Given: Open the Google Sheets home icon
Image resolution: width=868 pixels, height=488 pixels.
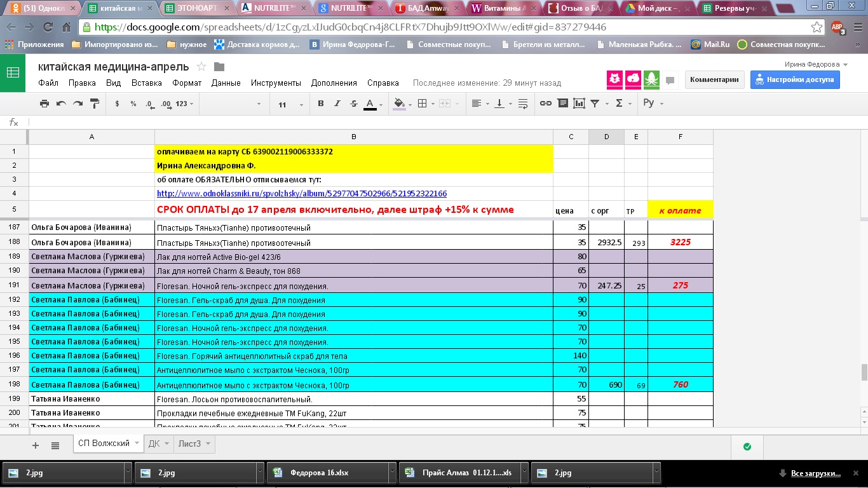Looking at the screenshot, I should [x=13, y=73].
